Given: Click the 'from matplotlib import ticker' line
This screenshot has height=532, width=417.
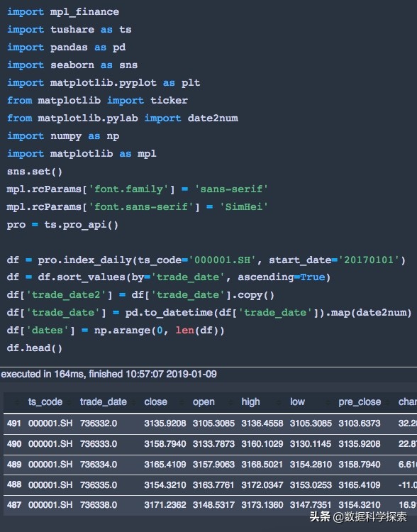Looking at the screenshot, I should 97,101.
